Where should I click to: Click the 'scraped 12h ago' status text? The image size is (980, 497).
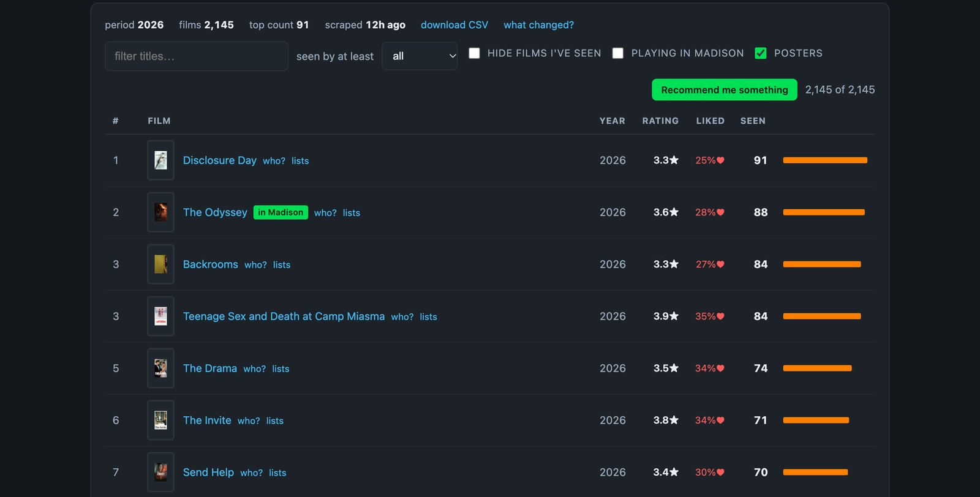pos(365,25)
